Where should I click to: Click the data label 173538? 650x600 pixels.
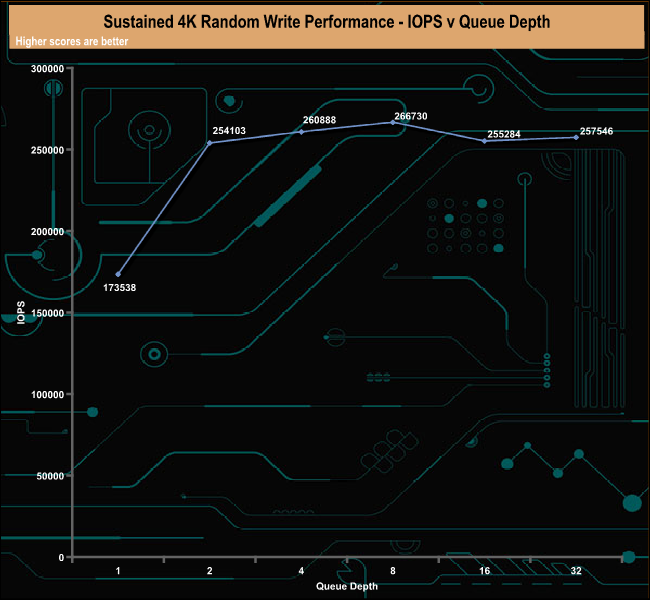(119, 287)
